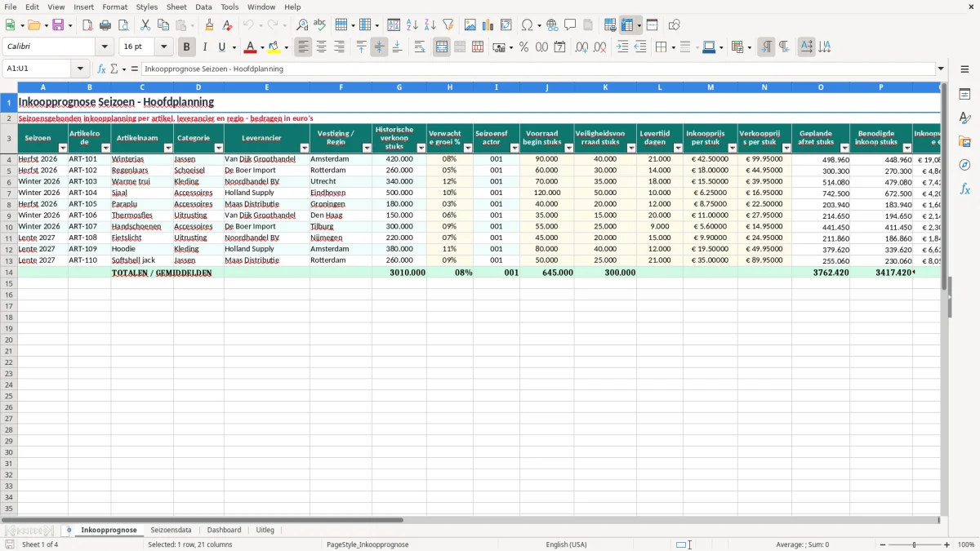980x551 pixels.
Task: Toggle Bold formatting
Action: 187,47
